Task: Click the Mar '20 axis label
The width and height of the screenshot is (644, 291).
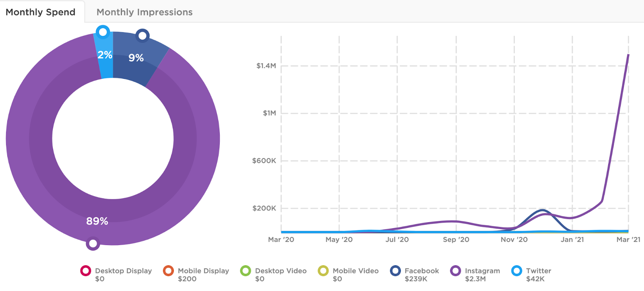Action: (x=281, y=239)
